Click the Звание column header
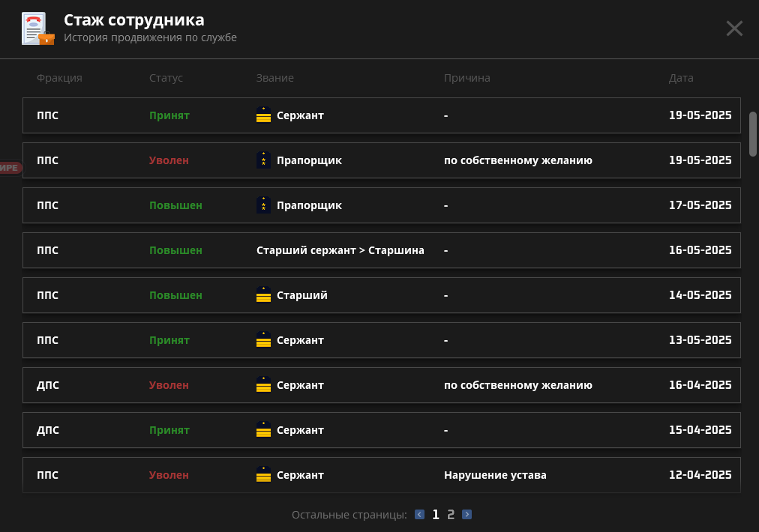 pyautogui.click(x=274, y=78)
